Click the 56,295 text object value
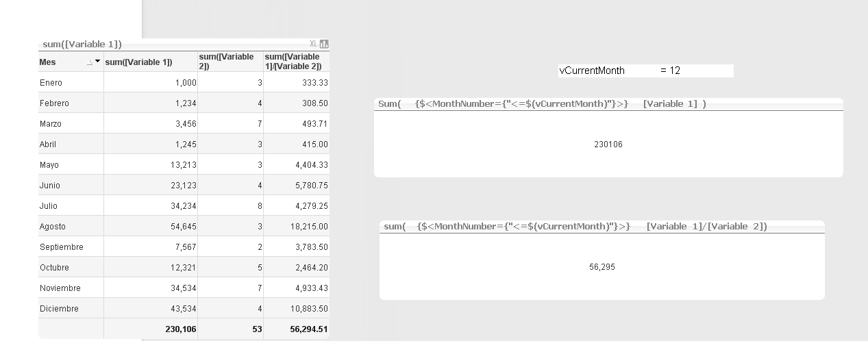Image resolution: width=868 pixels, height=341 pixels. click(602, 267)
